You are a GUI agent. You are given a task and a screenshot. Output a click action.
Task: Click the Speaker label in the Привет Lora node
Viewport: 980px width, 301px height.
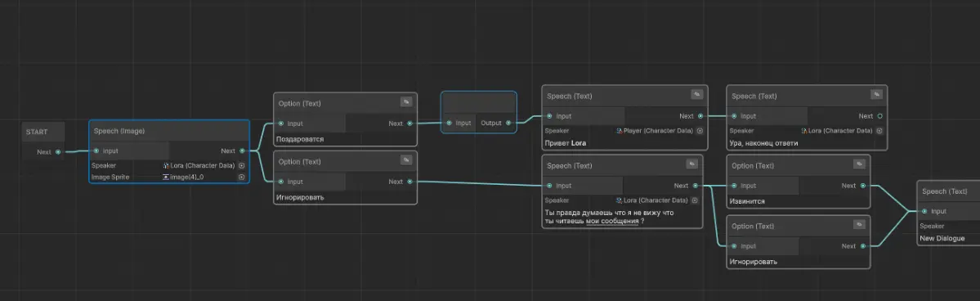click(x=557, y=131)
